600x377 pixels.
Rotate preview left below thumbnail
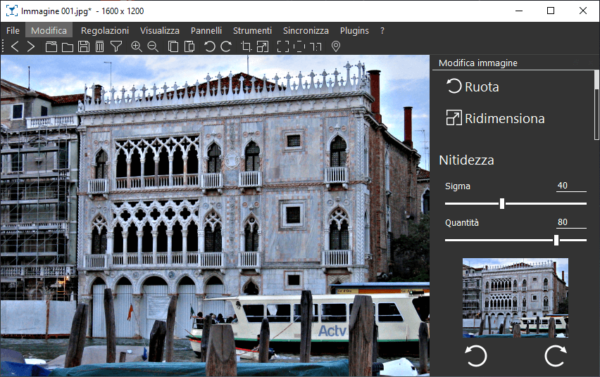476,356
